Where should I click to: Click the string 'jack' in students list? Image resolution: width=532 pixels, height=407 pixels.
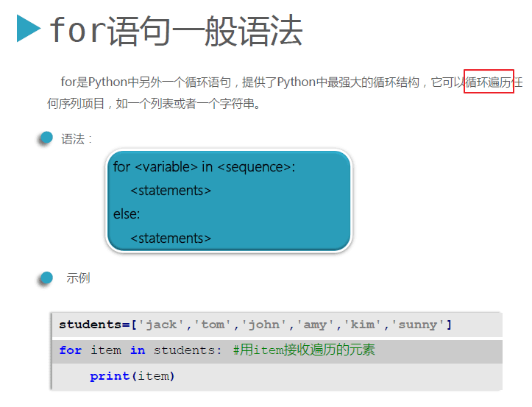[x=161, y=325]
